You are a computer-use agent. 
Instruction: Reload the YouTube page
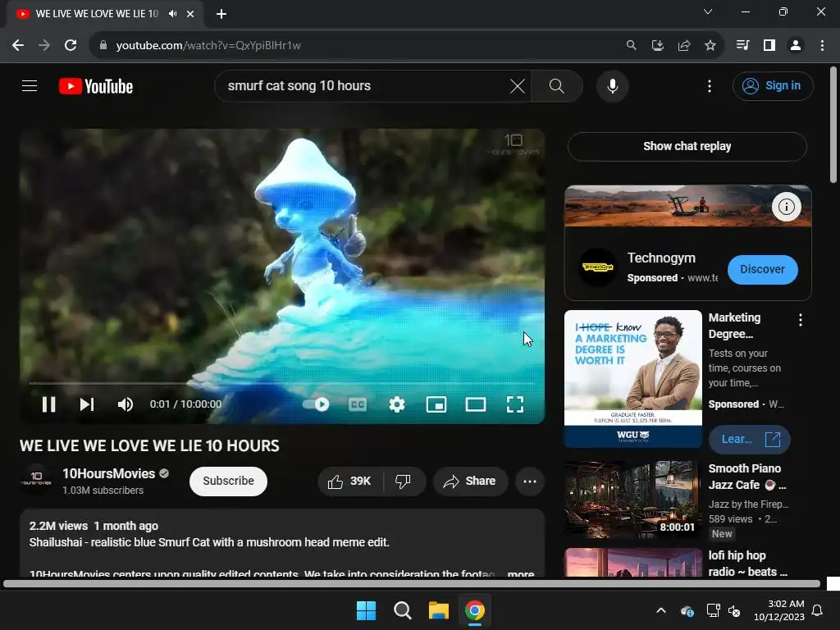tap(71, 46)
